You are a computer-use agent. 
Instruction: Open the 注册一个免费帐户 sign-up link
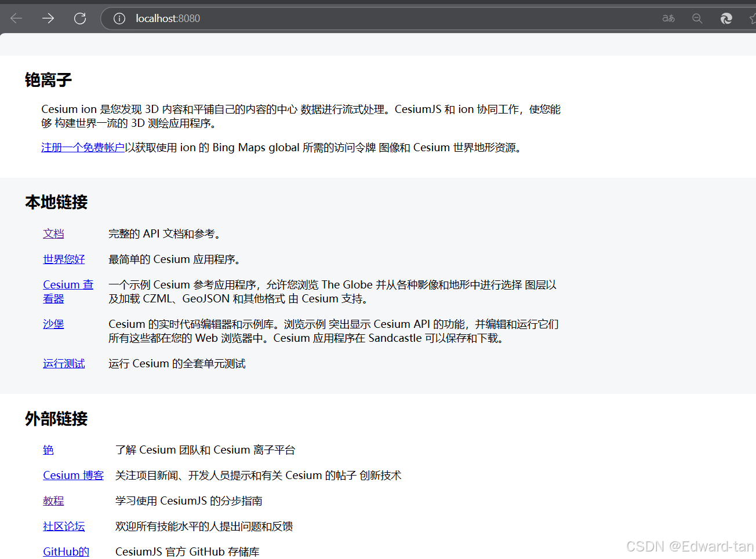(x=83, y=148)
